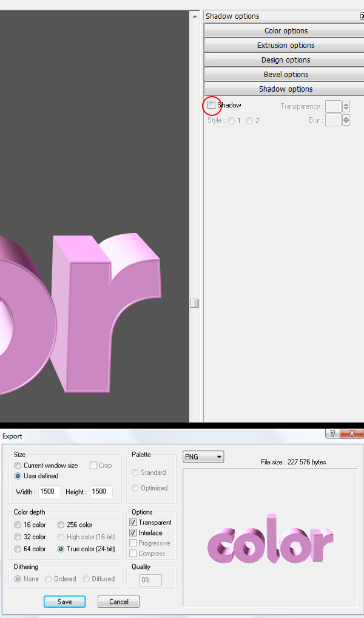Click the Help question mark button

click(x=332, y=433)
